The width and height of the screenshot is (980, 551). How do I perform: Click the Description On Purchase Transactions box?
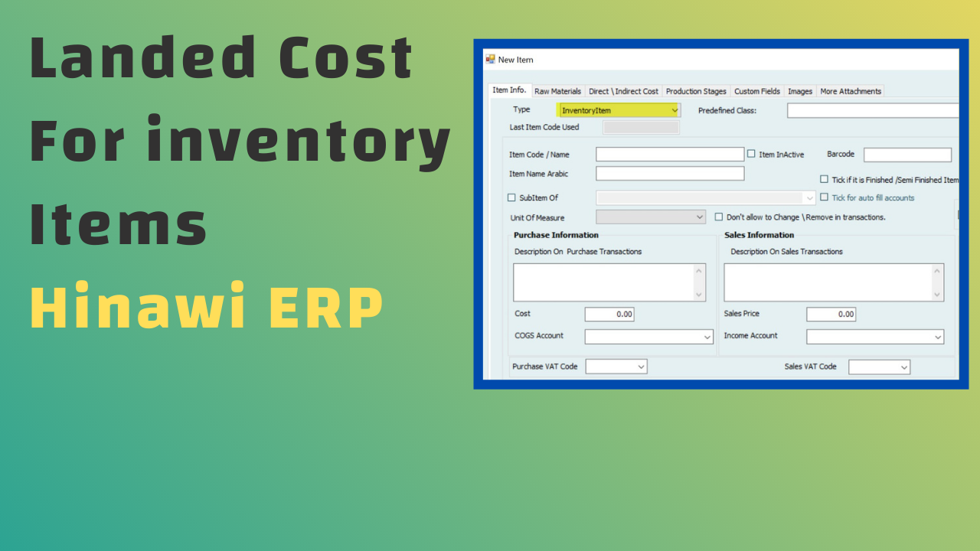[609, 282]
